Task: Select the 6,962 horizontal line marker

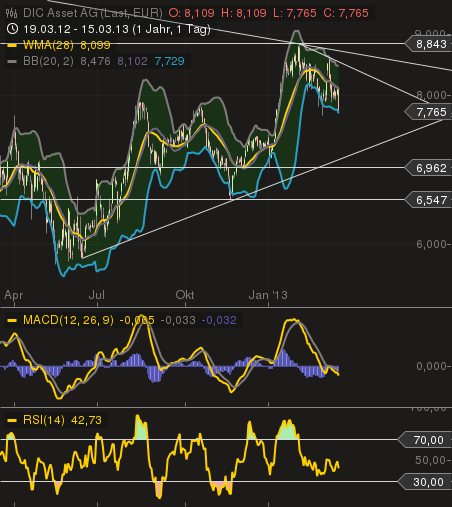Action: coord(429,168)
